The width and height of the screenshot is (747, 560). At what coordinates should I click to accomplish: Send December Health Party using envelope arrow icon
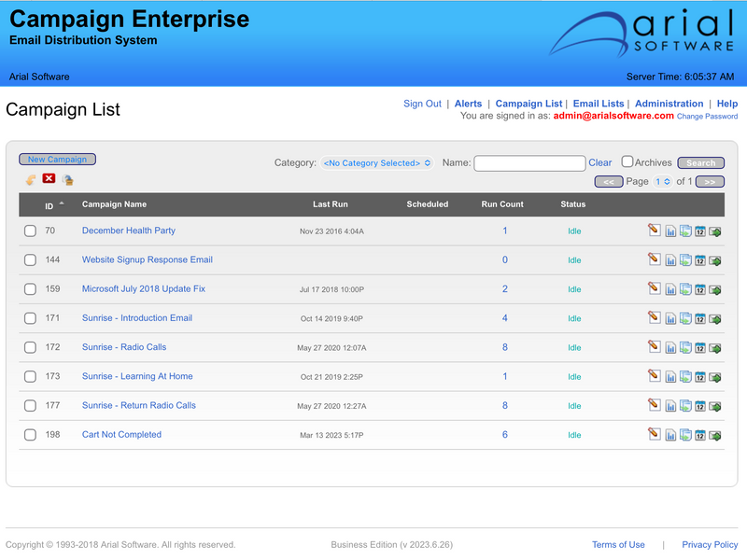coord(715,231)
